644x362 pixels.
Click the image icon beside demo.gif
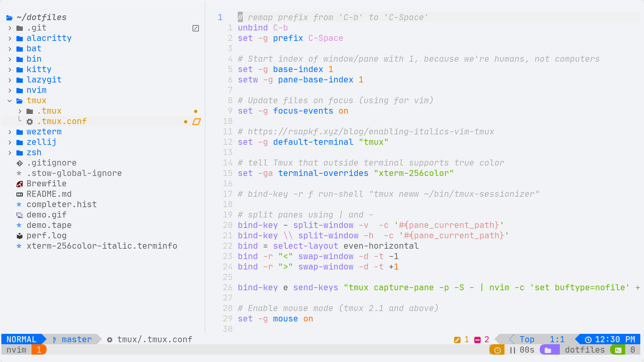20,215
